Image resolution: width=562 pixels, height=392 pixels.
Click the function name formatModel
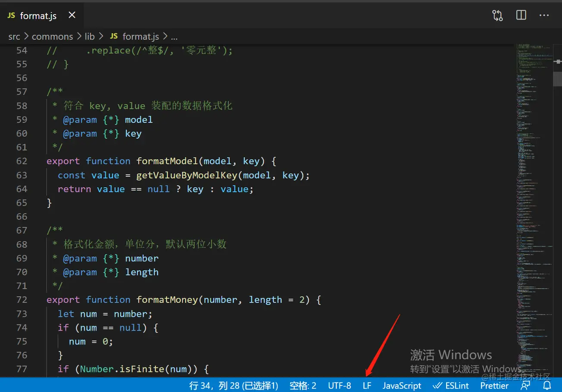[167, 161]
